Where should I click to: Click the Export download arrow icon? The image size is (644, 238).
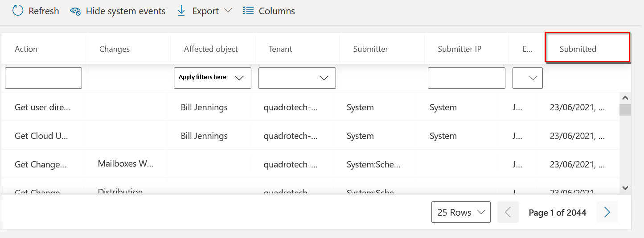point(181,11)
